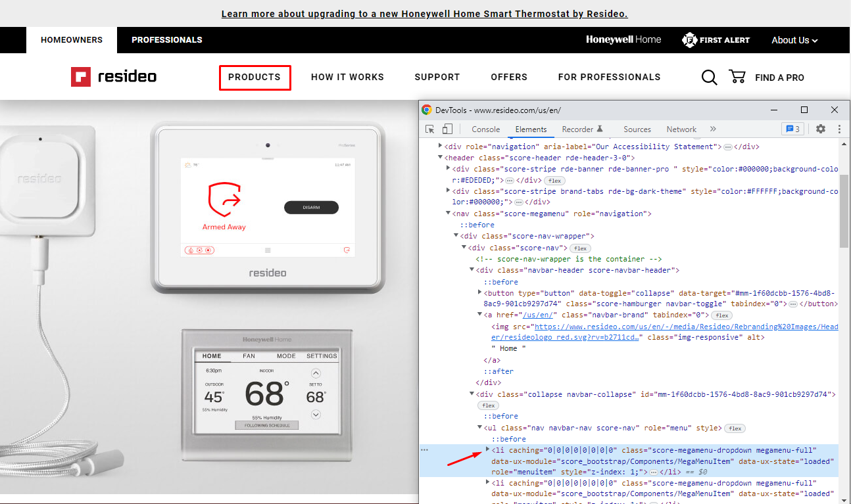The height and width of the screenshot is (504, 851).
Task: Open the 3 issues message badge
Action: (x=792, y=129)
